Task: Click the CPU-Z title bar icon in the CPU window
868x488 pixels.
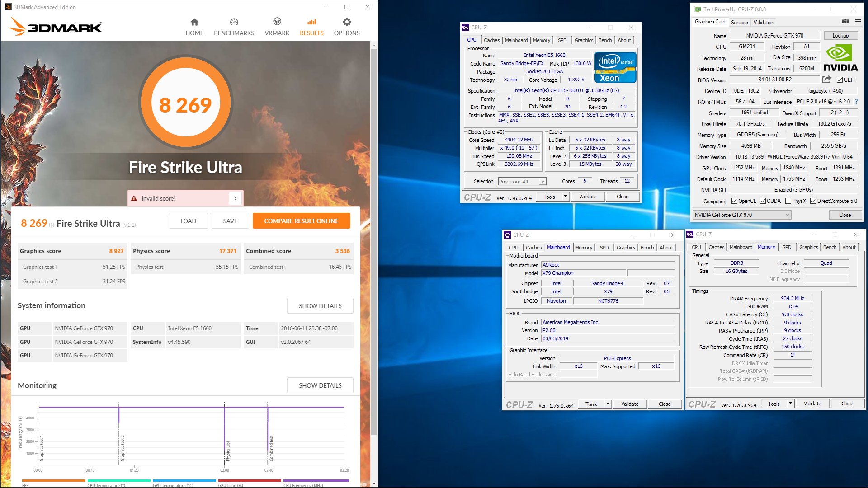Action: tap(465, 28)
